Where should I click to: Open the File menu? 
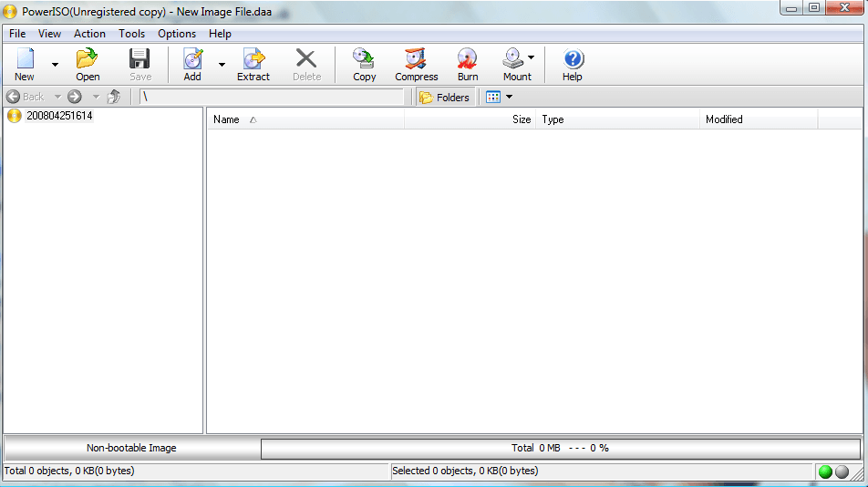click(17, 34)
